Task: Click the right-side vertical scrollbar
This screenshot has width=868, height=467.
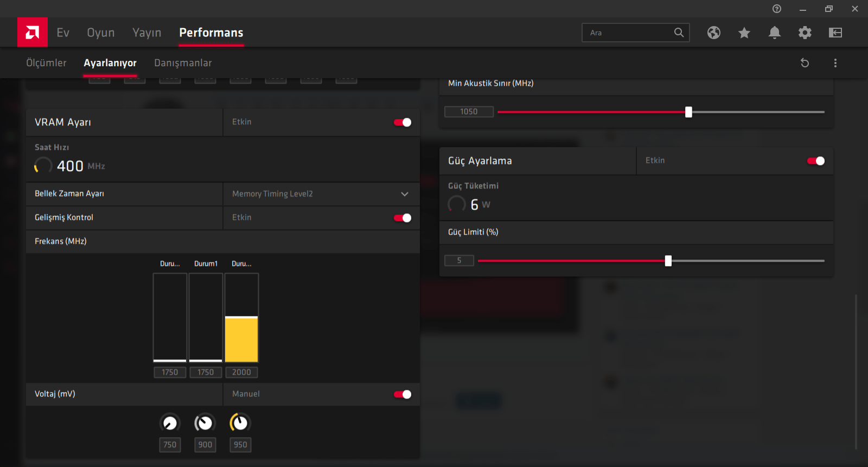Action: [x=856, y=371]
